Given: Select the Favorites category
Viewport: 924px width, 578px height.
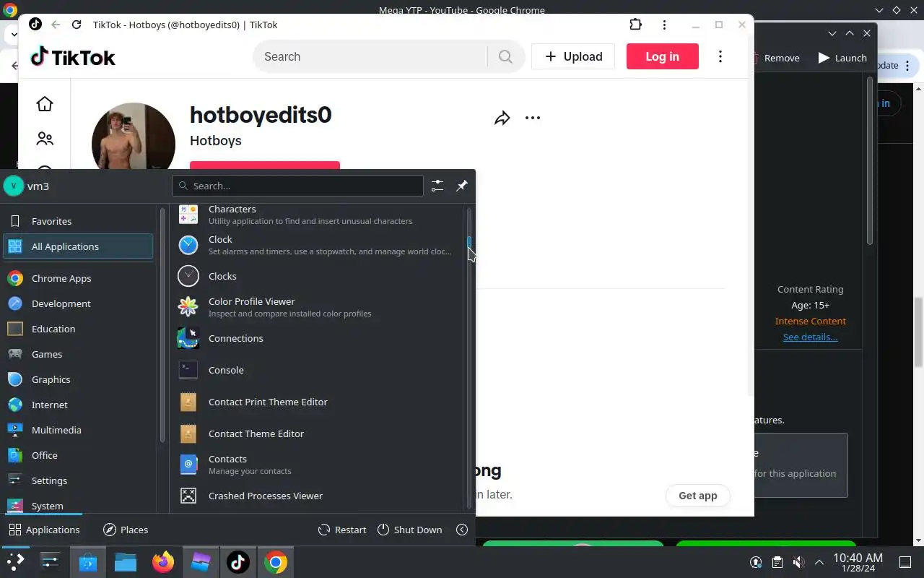Looking at the screenshot, I should pos(78,221).
